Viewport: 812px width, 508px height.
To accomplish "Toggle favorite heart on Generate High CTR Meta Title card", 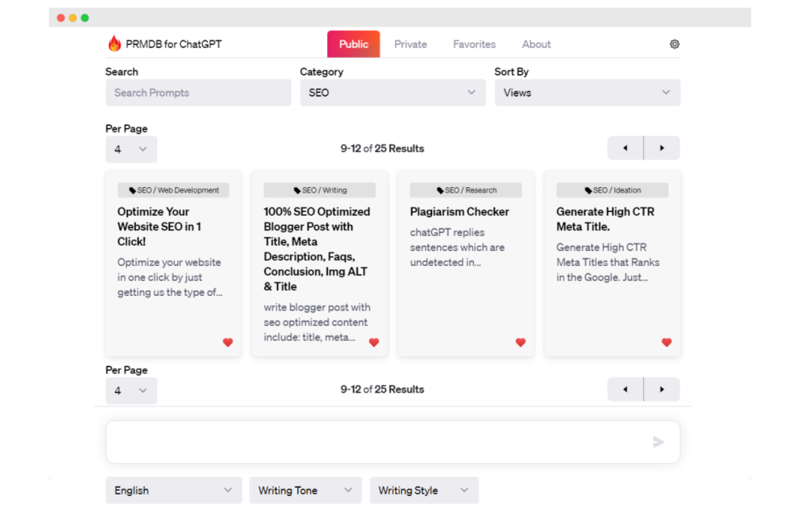I will pyautogui.click(x=666, y=342).
